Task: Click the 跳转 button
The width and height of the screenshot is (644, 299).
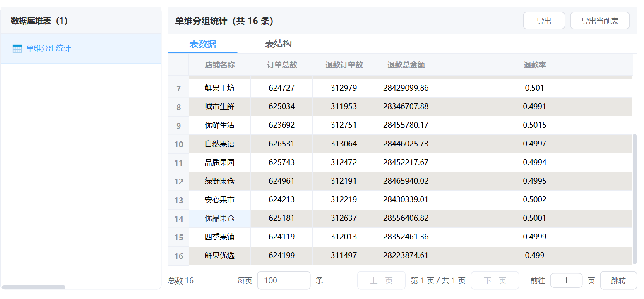Action: (x=618, y=280)
